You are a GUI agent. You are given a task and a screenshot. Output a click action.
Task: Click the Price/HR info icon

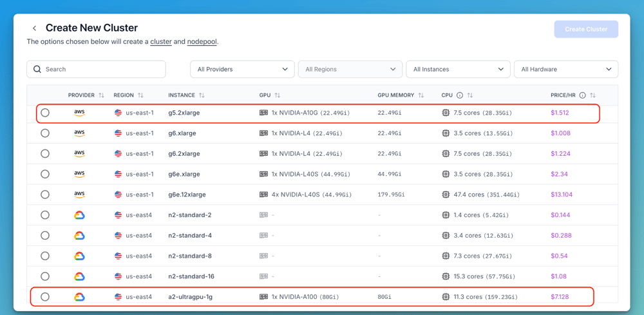tap(582, 95)
